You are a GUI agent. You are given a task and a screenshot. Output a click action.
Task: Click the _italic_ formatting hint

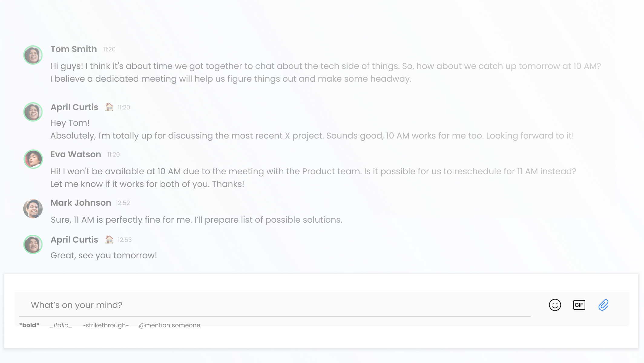(61, 325)
